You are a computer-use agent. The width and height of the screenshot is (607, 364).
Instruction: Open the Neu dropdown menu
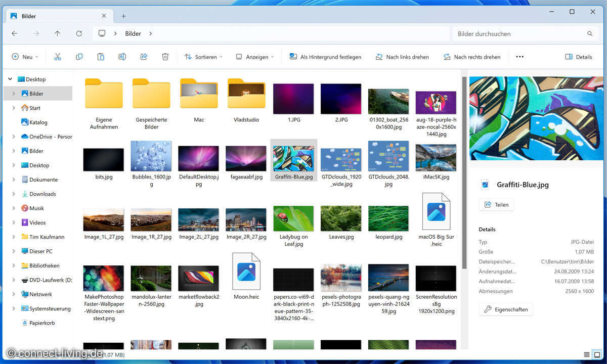25,57
